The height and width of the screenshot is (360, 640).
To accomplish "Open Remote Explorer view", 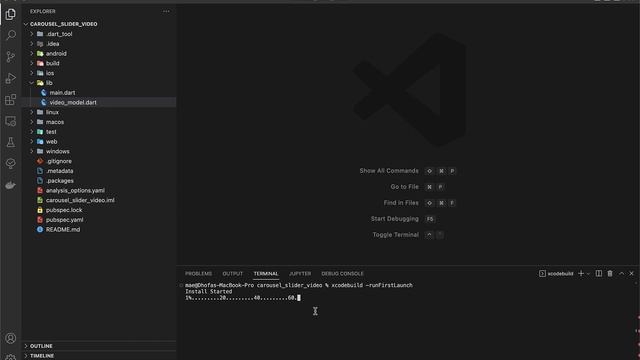I will click(x=11, y=121).
